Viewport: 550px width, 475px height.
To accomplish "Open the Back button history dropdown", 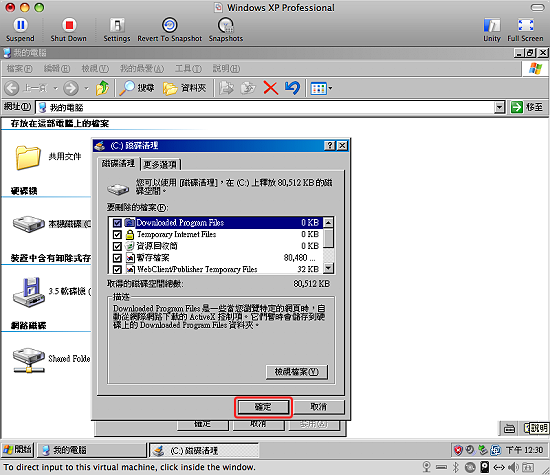I will [x=55, y=88].
